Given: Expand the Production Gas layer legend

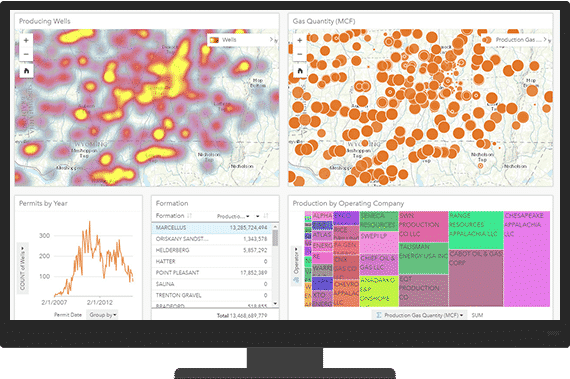Looking at the screenshot, I should pos(545,39).
